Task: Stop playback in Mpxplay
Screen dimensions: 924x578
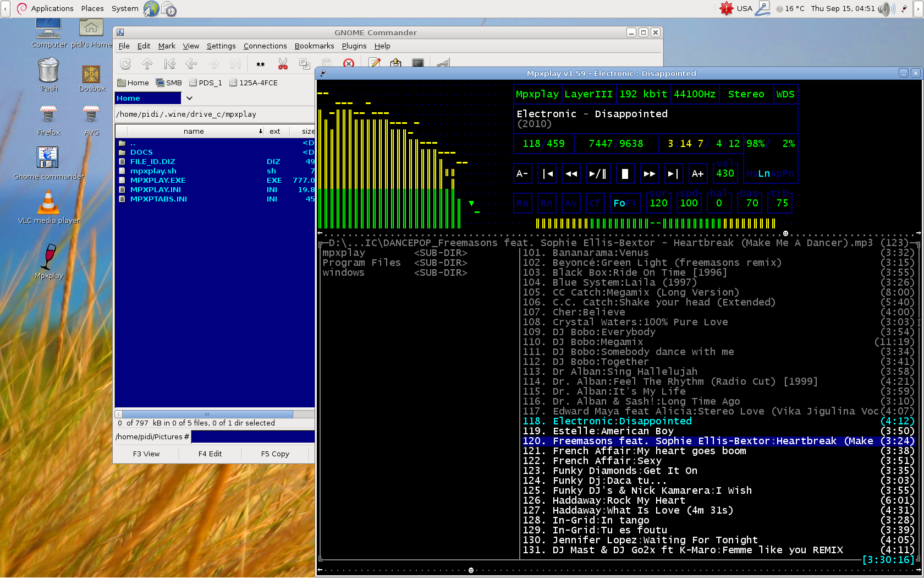Action: [x=625, y=174]
